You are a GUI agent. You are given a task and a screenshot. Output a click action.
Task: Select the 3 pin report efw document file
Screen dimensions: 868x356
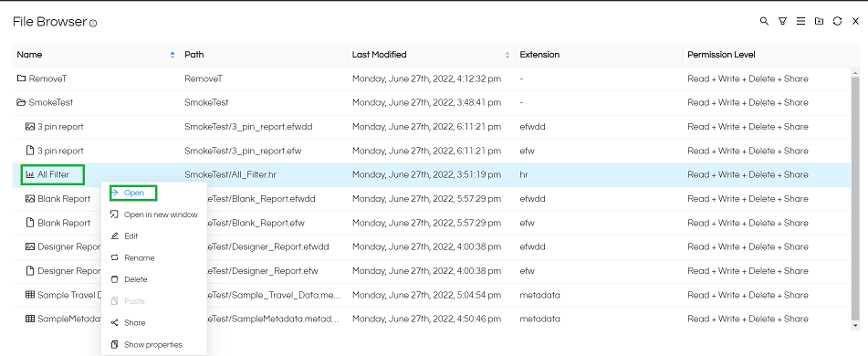pos(55,151)
